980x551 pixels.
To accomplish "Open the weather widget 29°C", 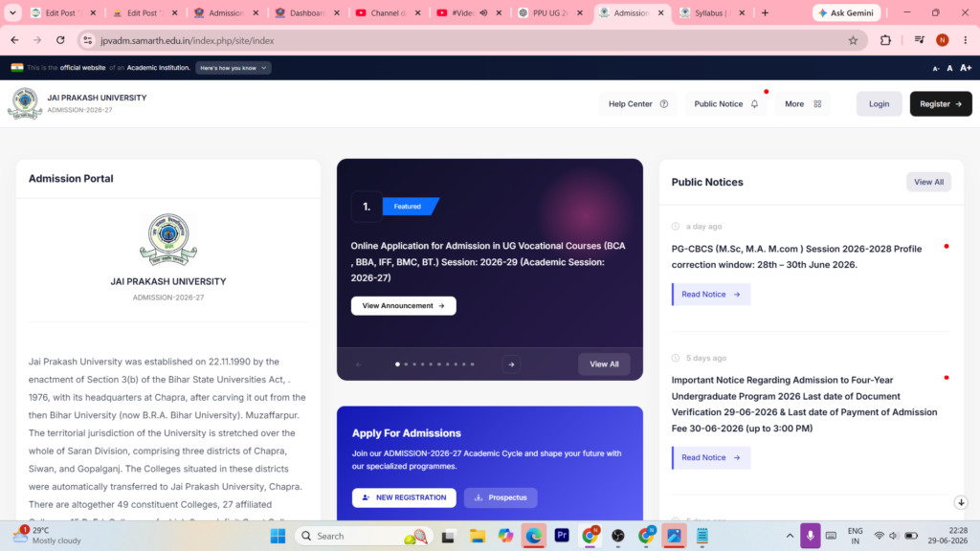I will point(48,536).
